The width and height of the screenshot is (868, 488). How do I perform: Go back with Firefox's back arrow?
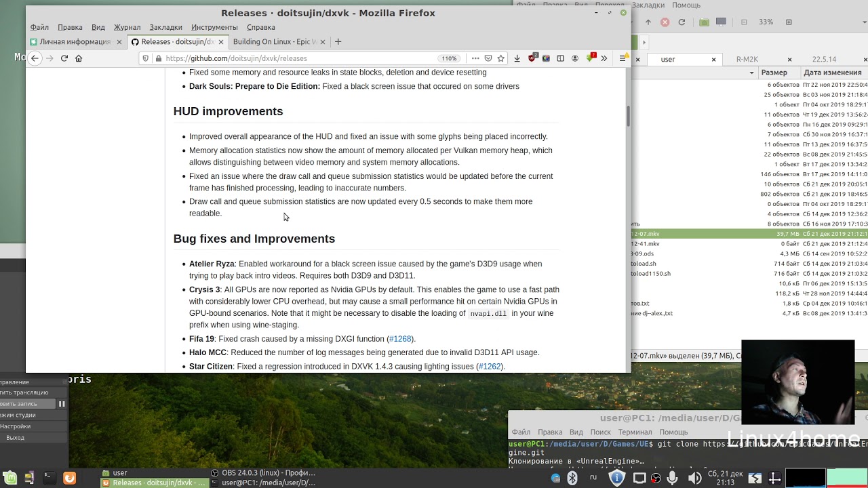[x=35, y=58]
